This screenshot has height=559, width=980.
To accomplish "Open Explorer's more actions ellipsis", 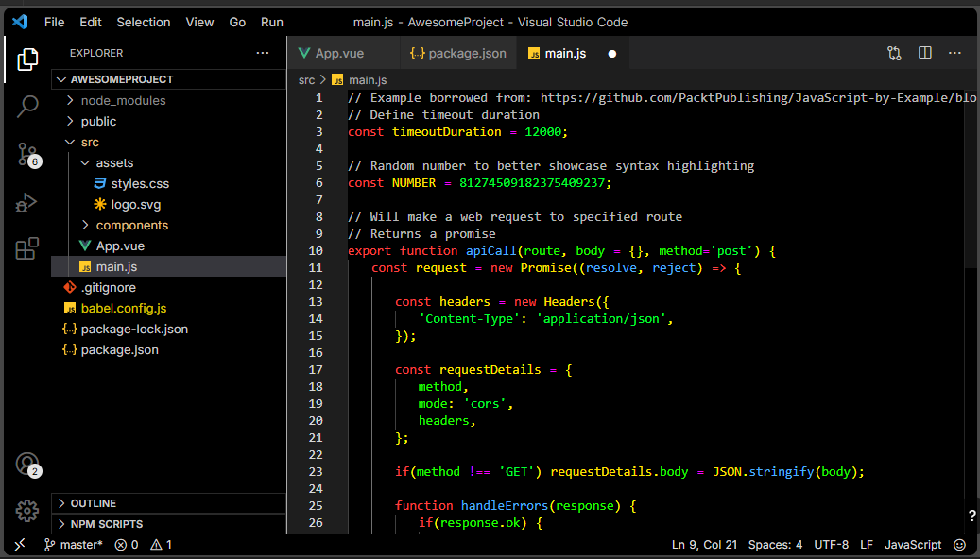I will pos(263,53).
